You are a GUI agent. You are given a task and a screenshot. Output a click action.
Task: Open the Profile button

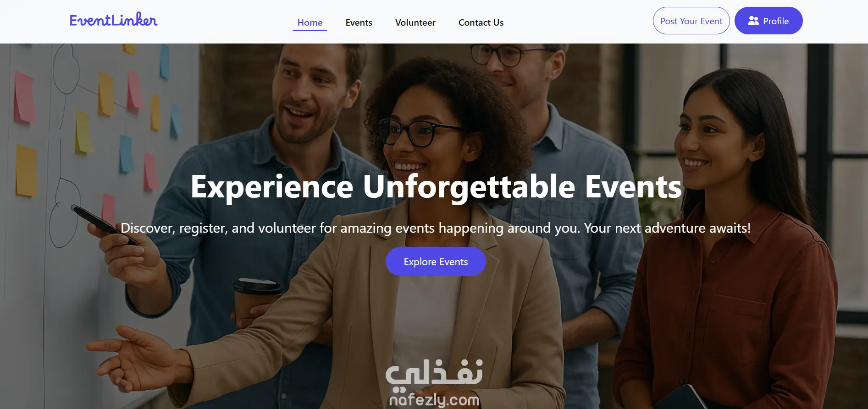[768, 21]
